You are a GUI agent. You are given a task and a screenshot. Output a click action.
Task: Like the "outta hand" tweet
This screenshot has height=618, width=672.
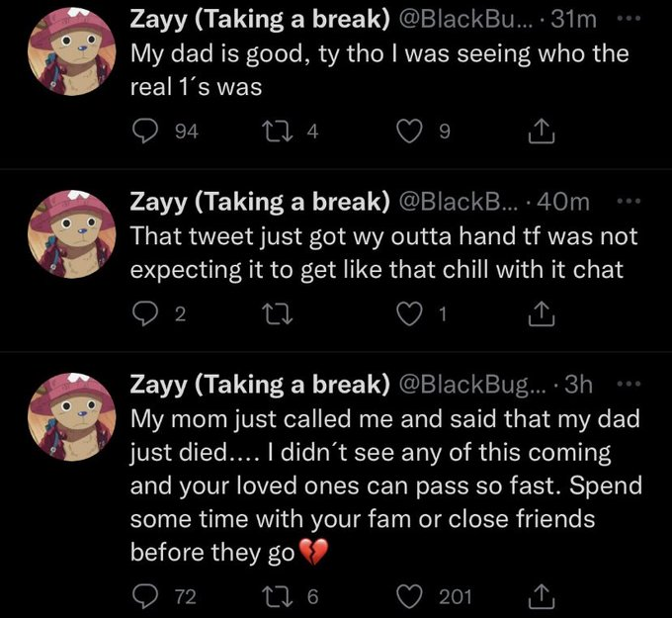pyautogui.click(x=408, y=314)
